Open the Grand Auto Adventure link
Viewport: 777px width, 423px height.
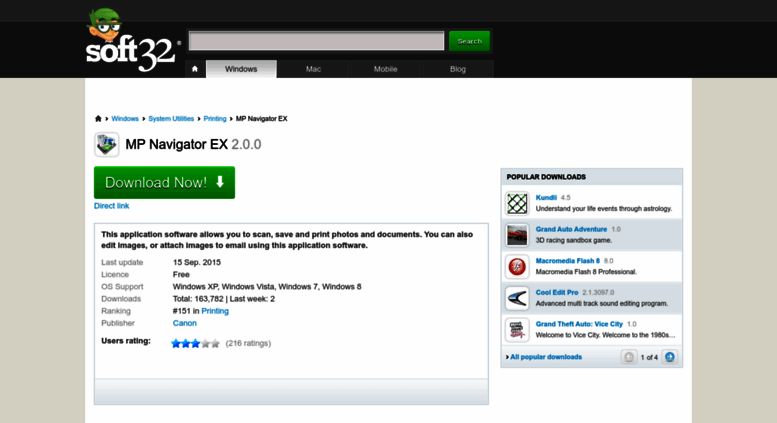571,229
